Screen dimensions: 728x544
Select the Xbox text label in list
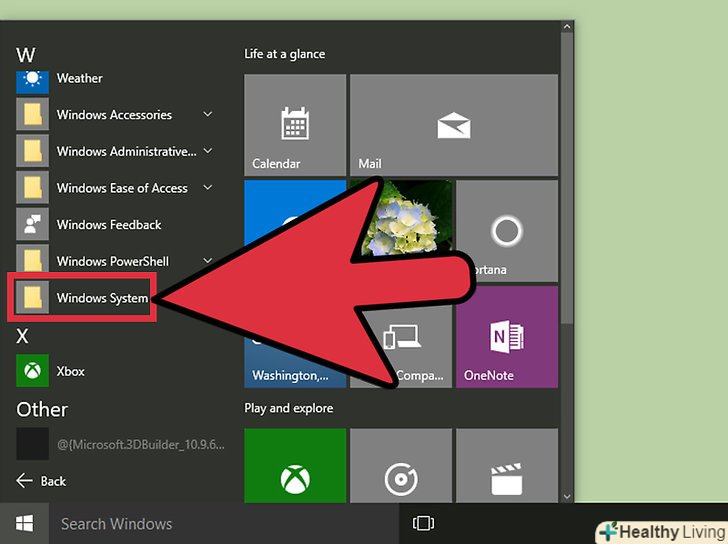coord(71,371)
